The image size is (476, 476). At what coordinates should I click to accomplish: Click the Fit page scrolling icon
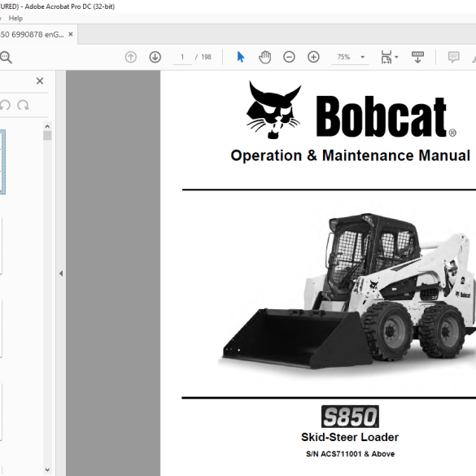[386, 57]
